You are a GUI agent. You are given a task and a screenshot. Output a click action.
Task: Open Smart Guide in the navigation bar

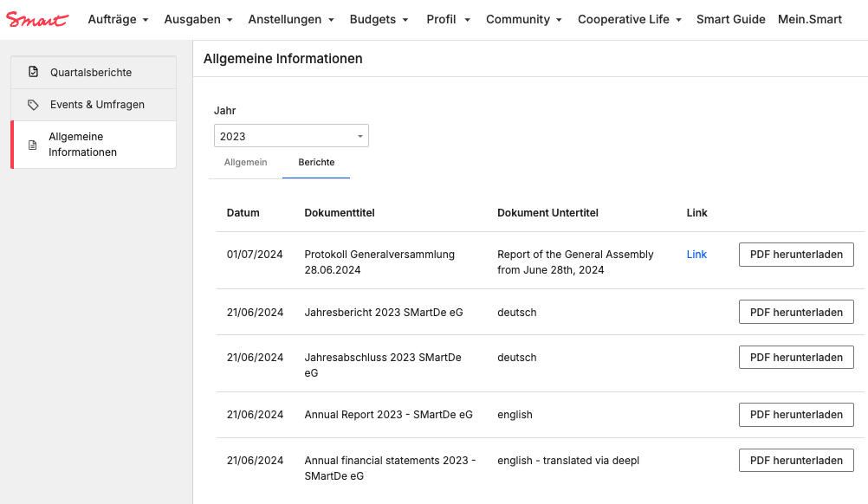(730, 19)
